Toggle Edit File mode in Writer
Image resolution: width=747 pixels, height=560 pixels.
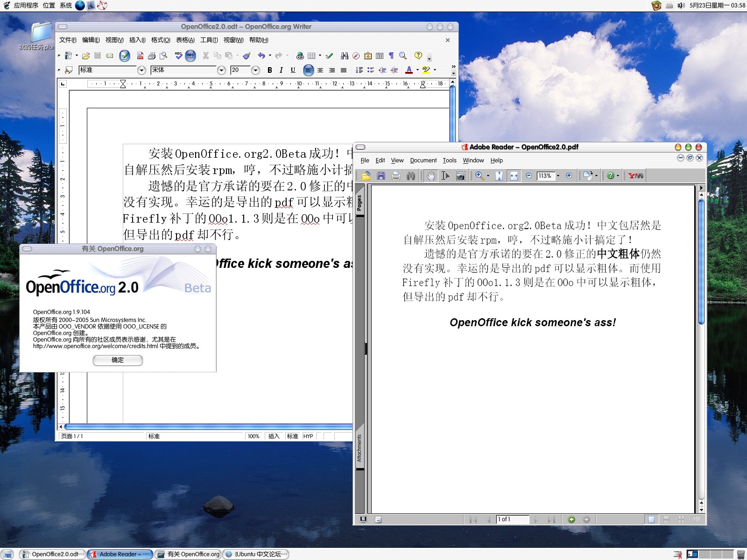125,56
